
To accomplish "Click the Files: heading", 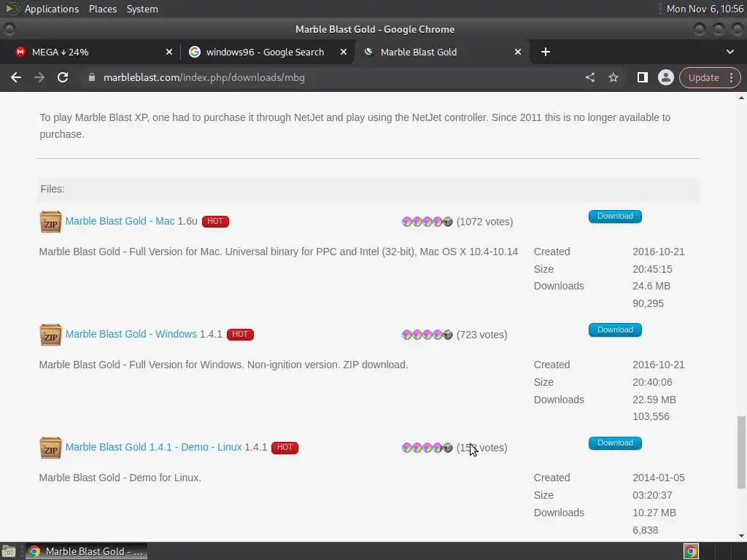I will 53,189.
